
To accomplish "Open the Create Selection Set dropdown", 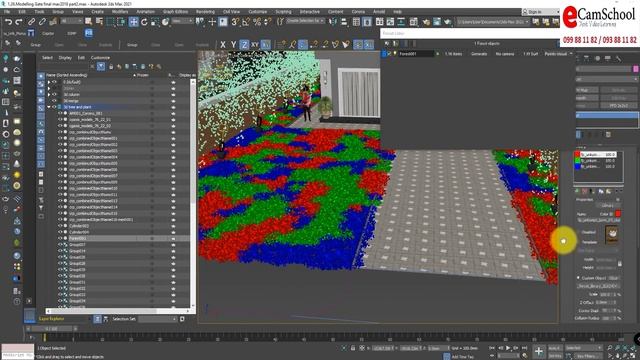I will pyautogui.click(x=304, y=20).
